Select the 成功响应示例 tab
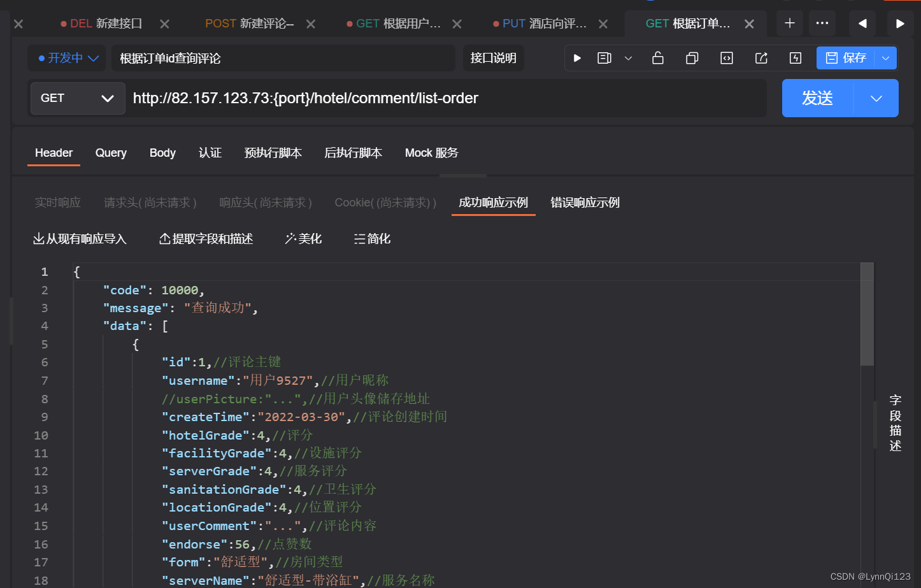 (494, 203)
